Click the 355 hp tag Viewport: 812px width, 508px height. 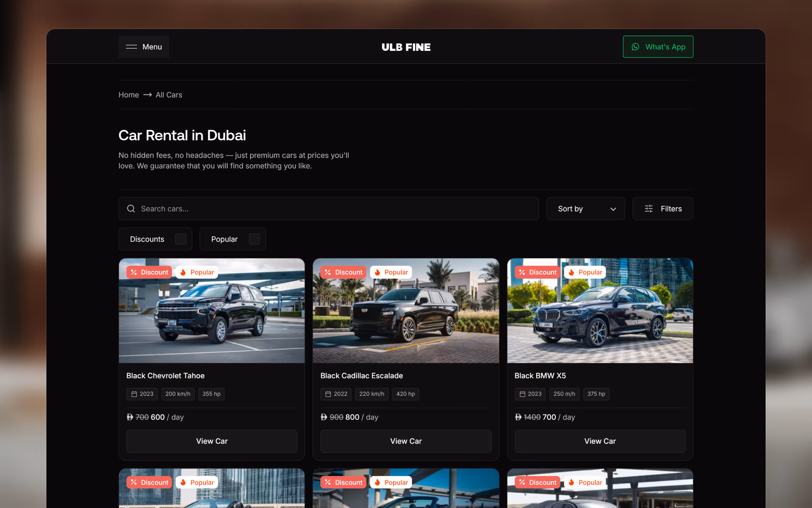pos(211,394)
